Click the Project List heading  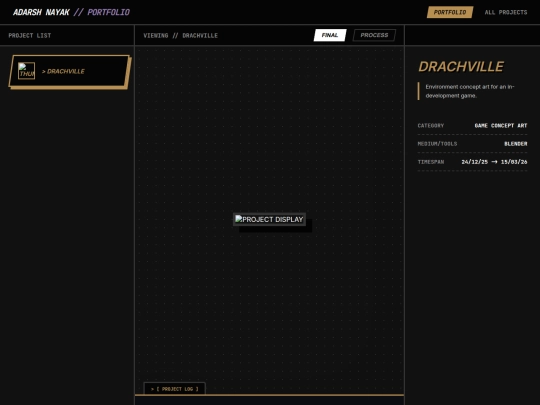pyautogui.click(x=30, y=35)
